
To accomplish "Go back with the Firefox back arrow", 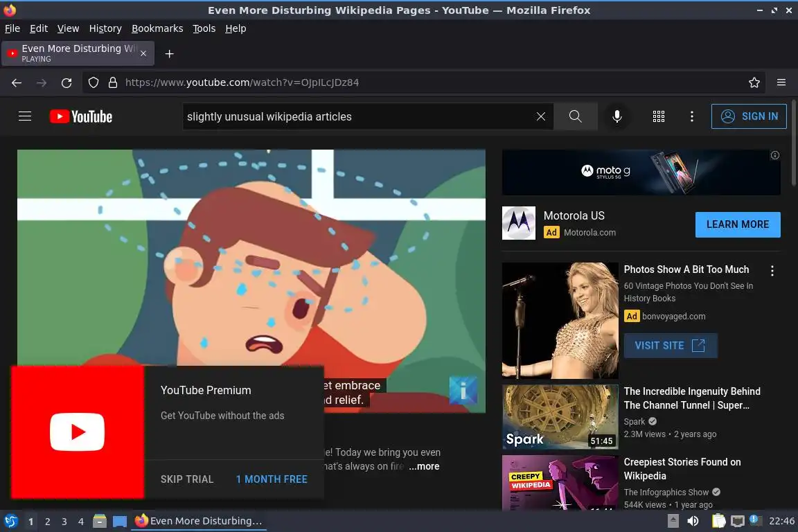I will 17,82.
